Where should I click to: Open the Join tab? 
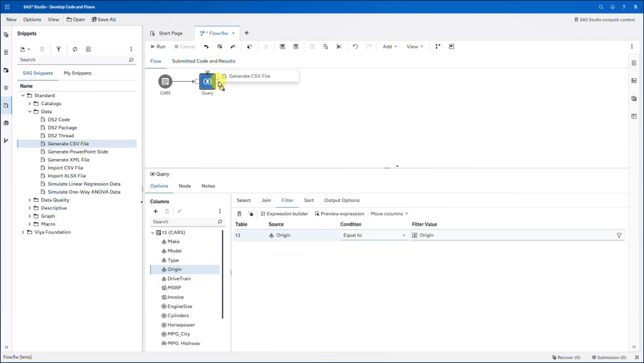coord(266,200)
